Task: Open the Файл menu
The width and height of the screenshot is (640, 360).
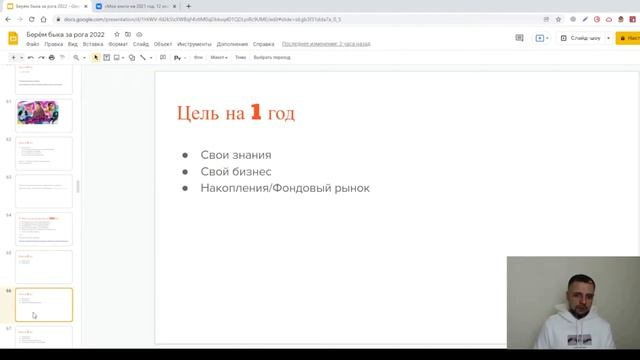Action: tap(33, 44)
